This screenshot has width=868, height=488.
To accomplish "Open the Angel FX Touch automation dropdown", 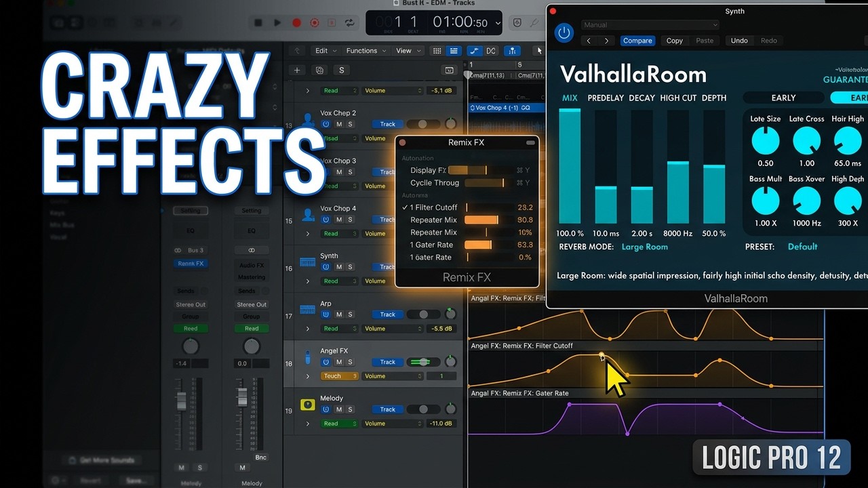I will pyautogui.click(x=340, y=376).
